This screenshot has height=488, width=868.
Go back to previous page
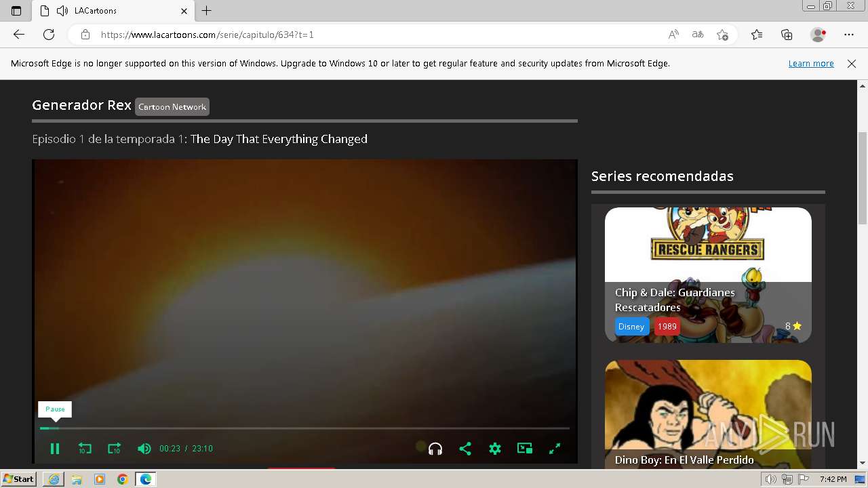(19, 35)
